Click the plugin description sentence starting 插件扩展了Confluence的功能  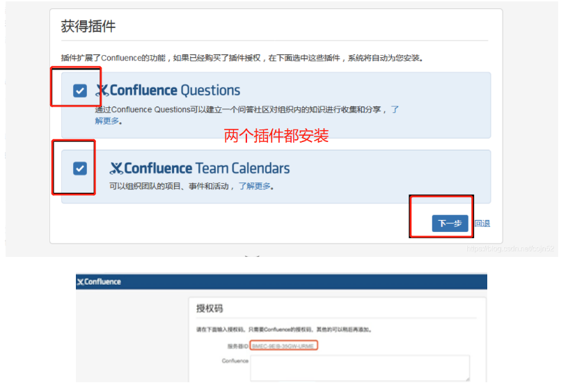coord(242,58)
